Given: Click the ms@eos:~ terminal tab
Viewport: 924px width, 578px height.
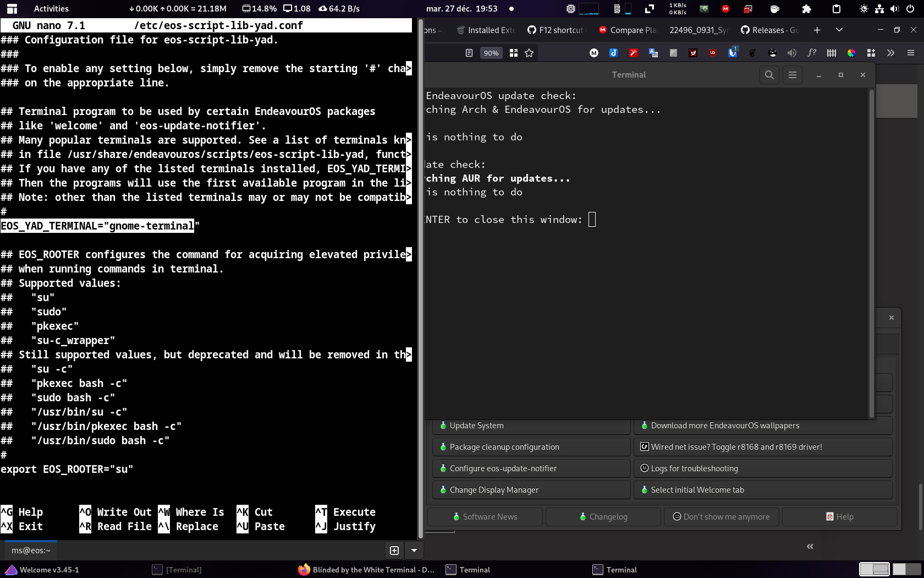Looking at the screenshot, I should click(x=31, y=550).
